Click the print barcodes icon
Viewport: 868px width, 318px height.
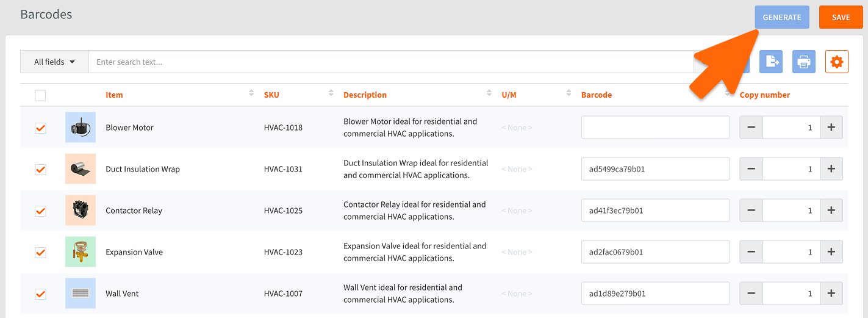click(x=803, y=62)
